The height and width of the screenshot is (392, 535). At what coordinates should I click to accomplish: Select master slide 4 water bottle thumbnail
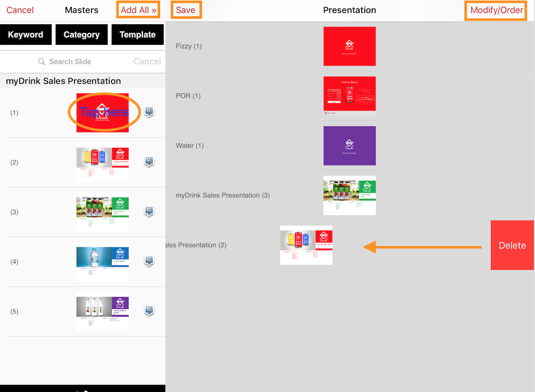[x=103, y=261]
